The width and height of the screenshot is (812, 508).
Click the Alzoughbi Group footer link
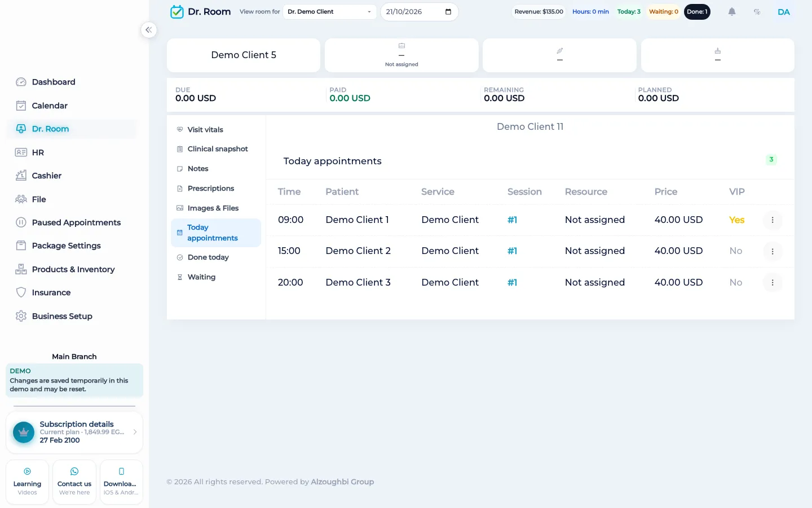[x=342, y=481]
